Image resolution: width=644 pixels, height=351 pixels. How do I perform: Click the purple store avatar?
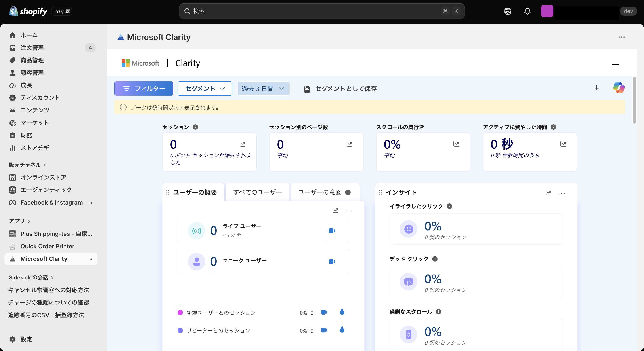[x=547, y=11]
